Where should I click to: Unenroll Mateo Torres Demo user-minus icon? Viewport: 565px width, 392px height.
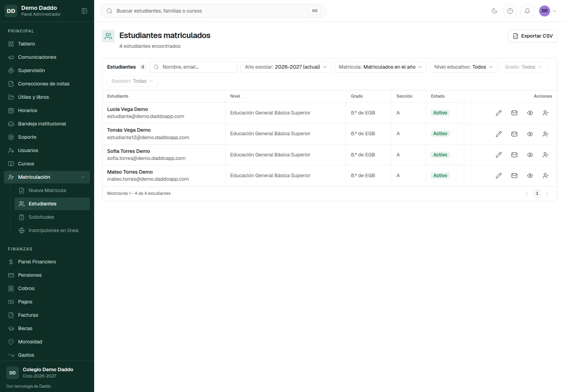[x=546, y=176]
